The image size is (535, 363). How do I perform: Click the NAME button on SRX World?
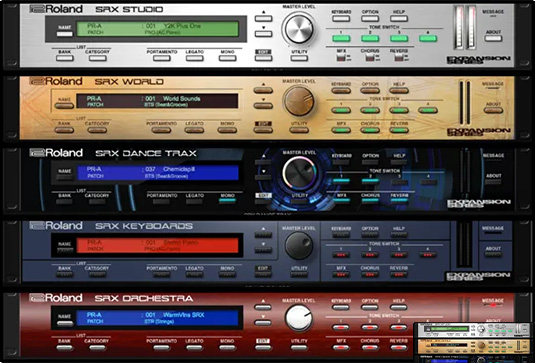coord(64,106)
